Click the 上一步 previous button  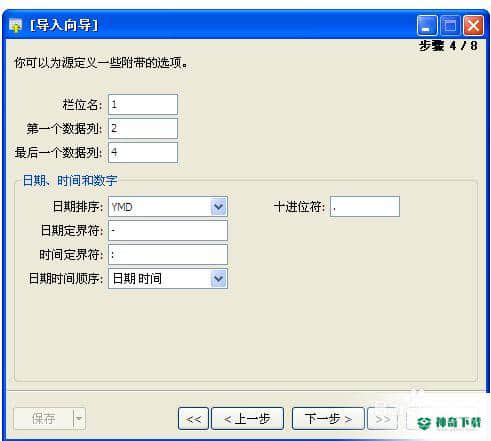click(248, 418)
